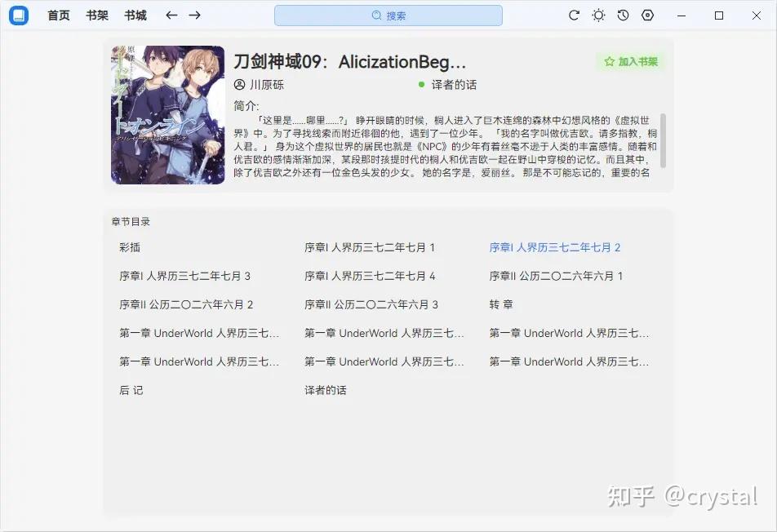This screenshot has height=532, width=777.
Task: Open the brightness/theme settings icon
Action: coord(598,15)
